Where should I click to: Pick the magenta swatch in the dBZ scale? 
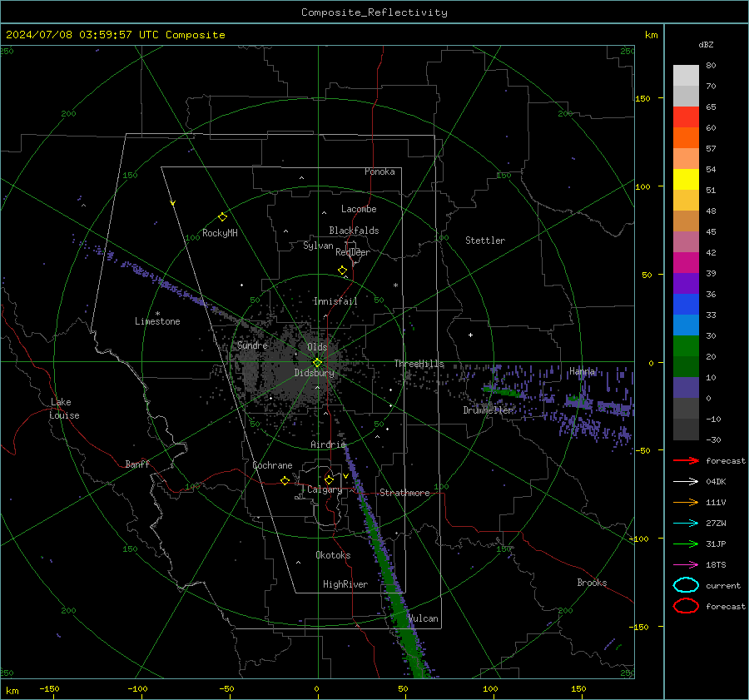point(686,263)
